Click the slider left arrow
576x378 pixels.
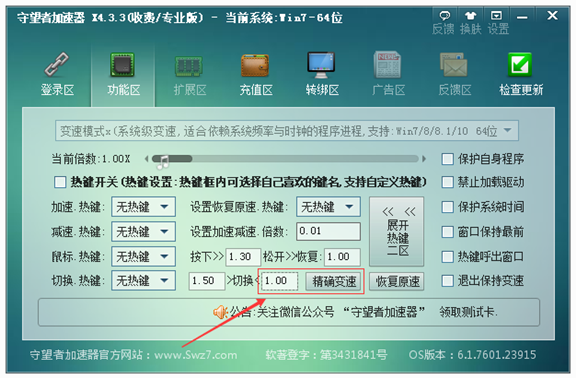click(x=147, y=159)
